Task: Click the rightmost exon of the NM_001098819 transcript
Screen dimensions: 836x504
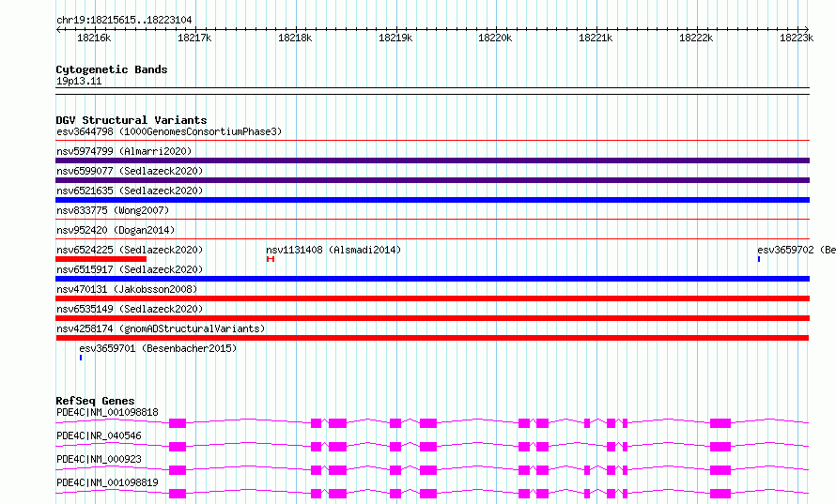Action: [720, 494]
